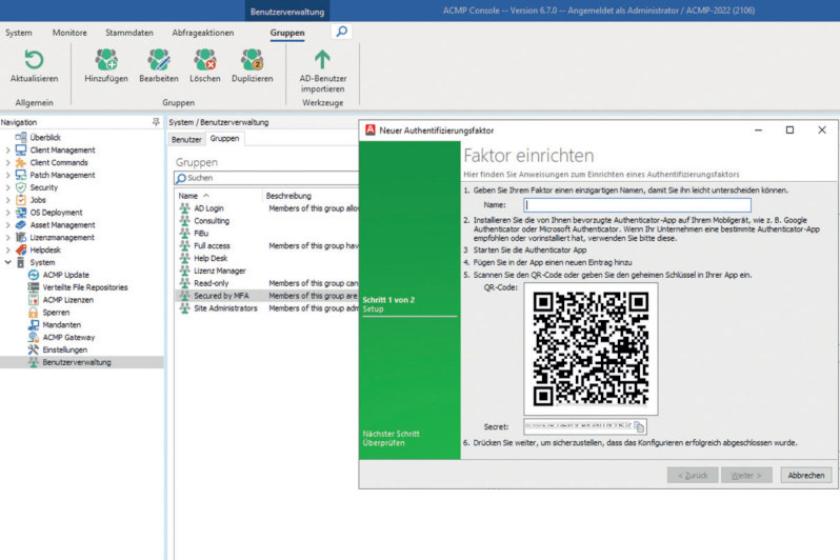Open the Stammdaten ribbon tab

click(x=129, y=33)
